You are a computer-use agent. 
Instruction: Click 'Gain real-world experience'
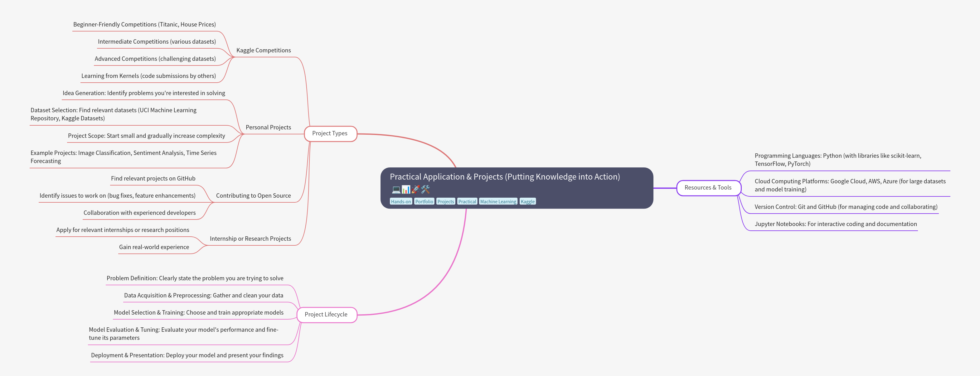click(154, 247)
